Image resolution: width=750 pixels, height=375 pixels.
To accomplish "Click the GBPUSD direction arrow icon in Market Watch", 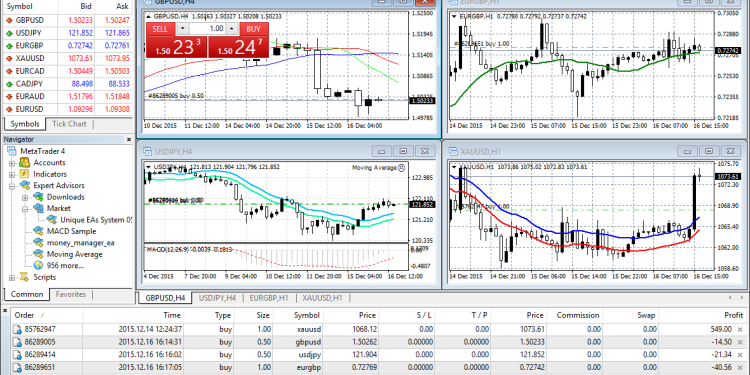I will 9,21.
